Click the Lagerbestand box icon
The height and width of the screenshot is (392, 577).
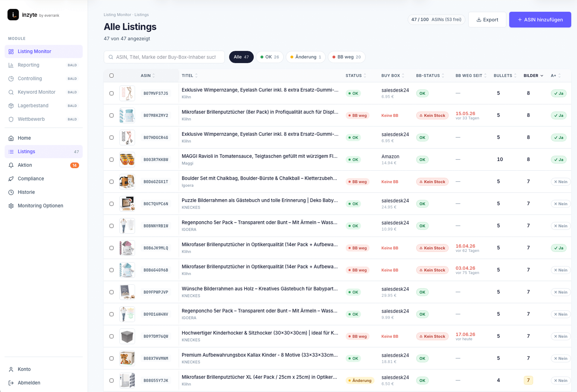11,106
